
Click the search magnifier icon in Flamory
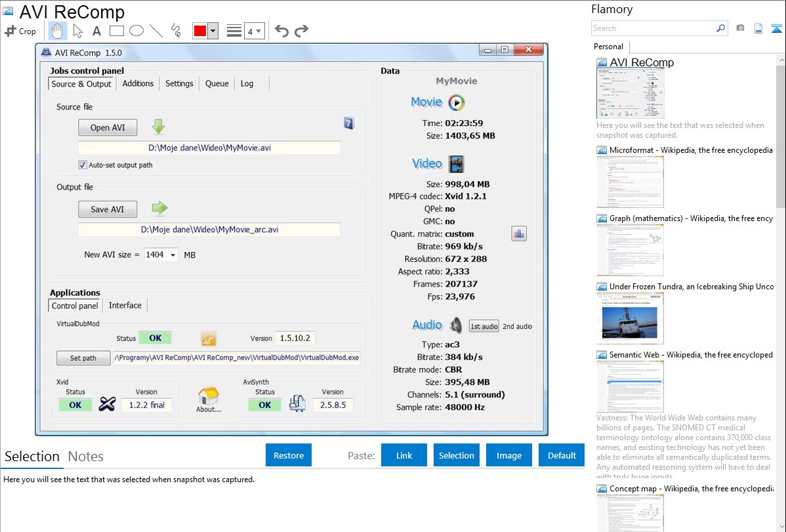(x=720, y=28)
